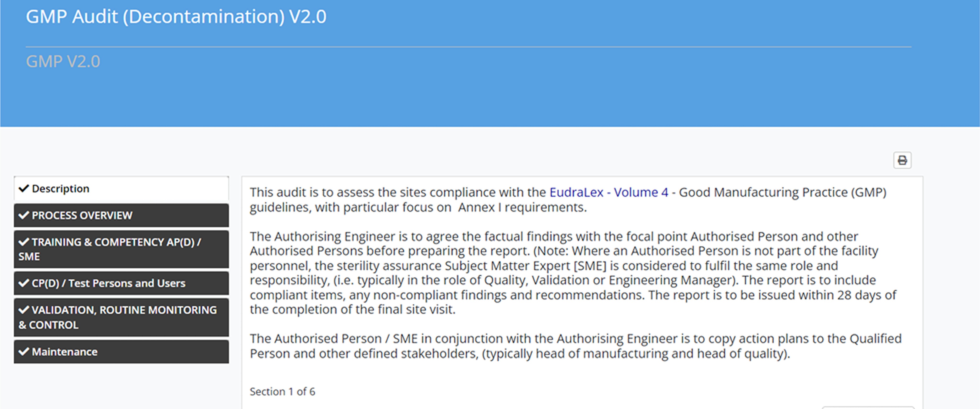The width and height of the screenshot is (980, 409).
Task: Go to CP(D) / Test Persons and Users
Action: coord(121,283)
